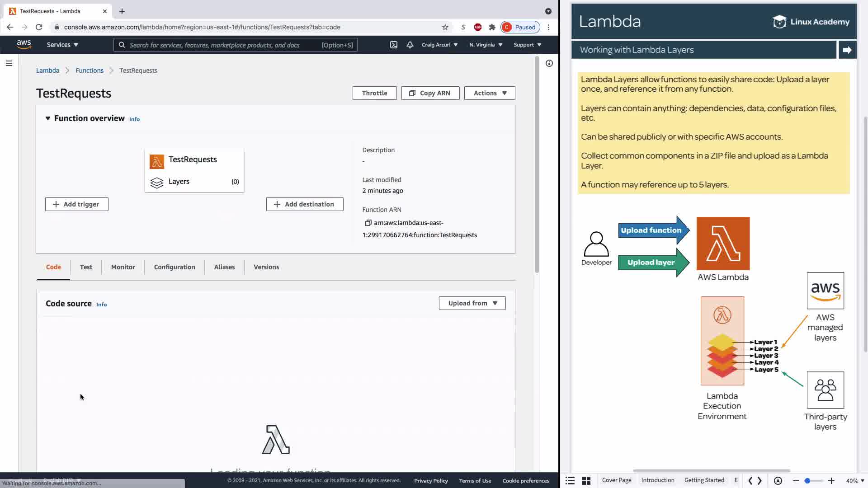Expand the Upload from dropdown
The height and width of the screenshot is (488, 868).
(472, 303)
